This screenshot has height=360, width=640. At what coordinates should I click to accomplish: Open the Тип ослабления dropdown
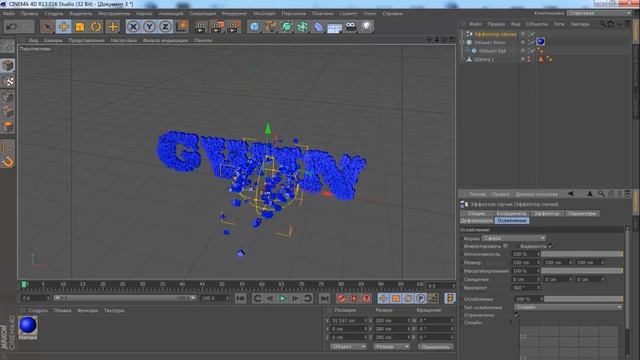pyautogui.click(x=568, y=307)
